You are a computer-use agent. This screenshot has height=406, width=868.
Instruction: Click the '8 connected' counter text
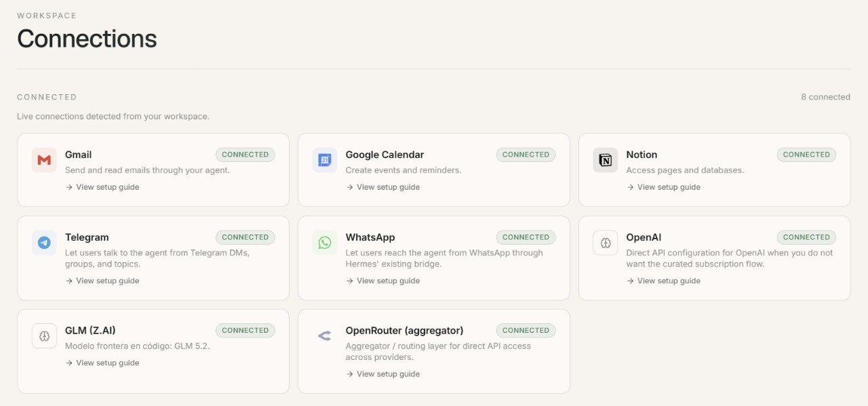click(825, 97)
